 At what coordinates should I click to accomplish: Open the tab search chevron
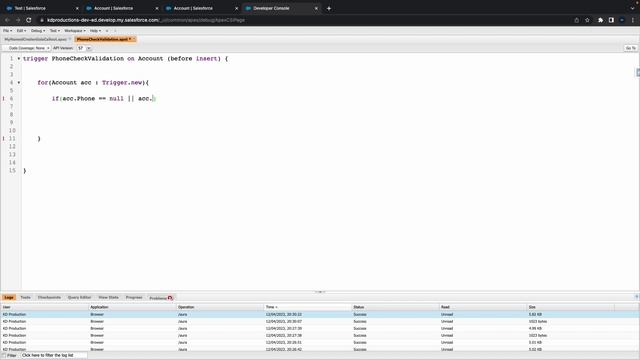632,8
